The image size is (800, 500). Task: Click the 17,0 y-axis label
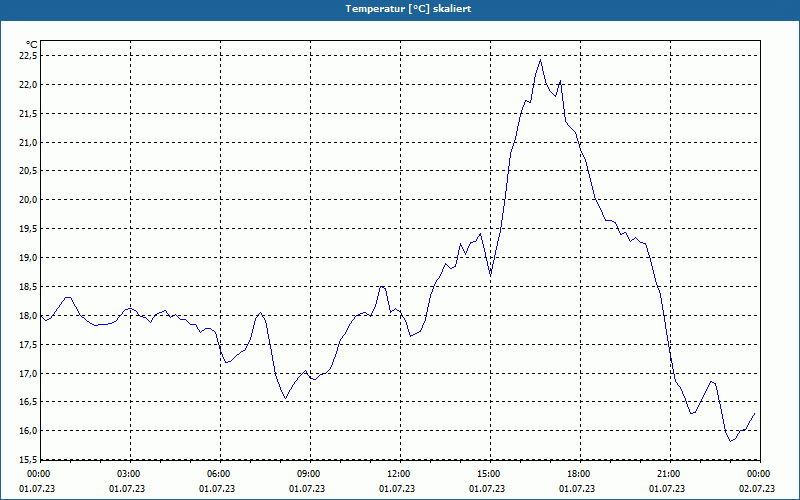[29, 373]
